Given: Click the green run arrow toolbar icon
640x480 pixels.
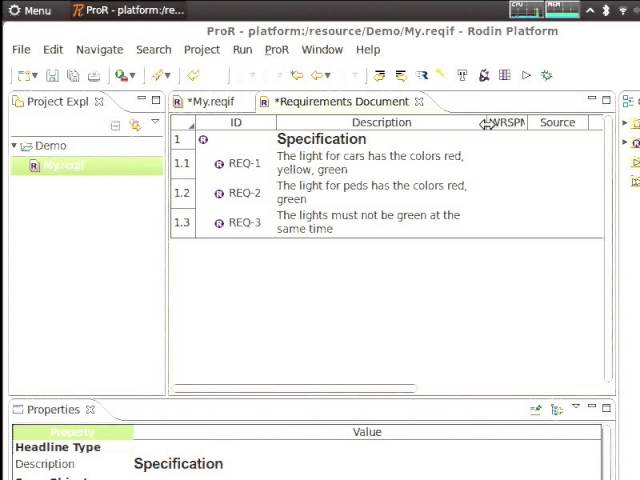Looking at the screenshot, I should pos(526,75).
